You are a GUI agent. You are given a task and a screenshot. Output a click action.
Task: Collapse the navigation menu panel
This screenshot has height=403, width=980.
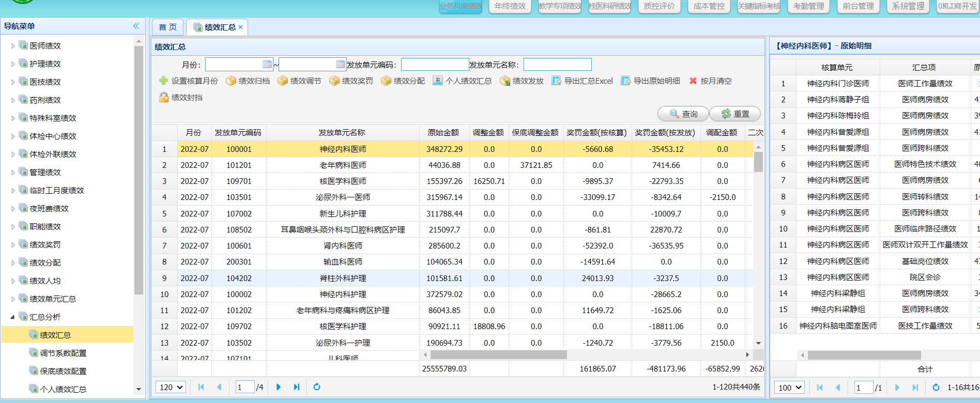136,26
